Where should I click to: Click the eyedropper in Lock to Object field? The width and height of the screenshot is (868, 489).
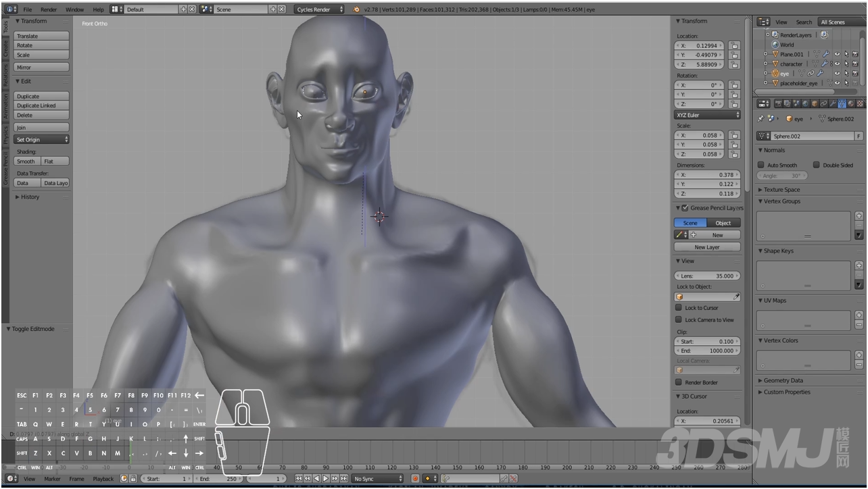point(736,297)
